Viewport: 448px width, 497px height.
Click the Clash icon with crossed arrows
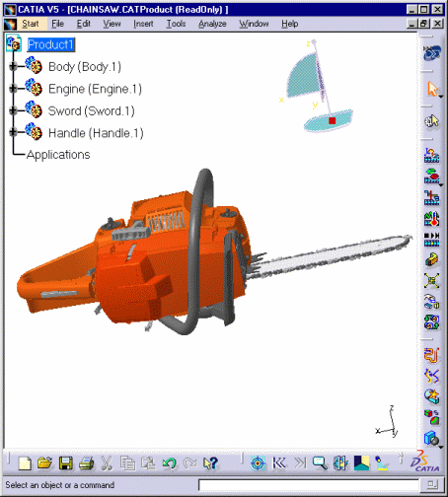431,281
